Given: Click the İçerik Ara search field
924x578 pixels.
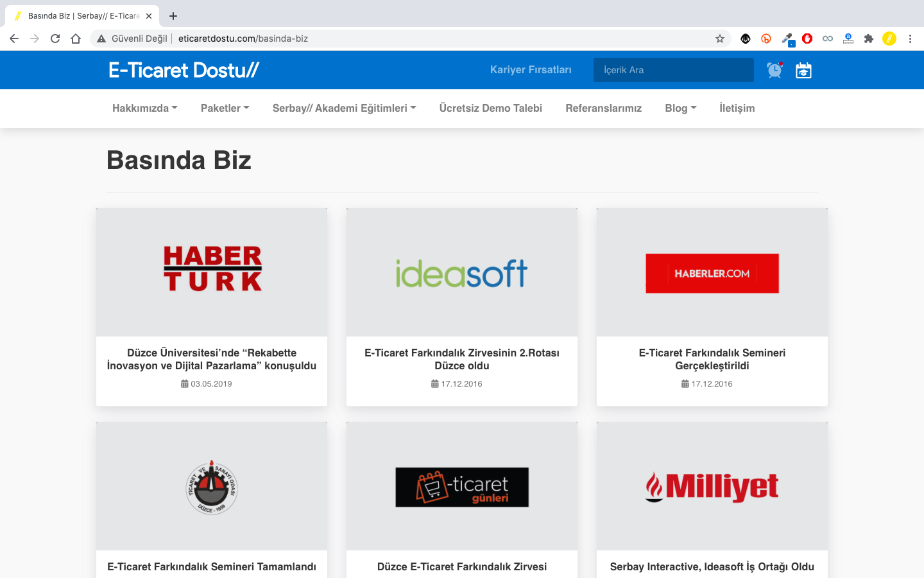Looking at the screenshot, I should [674, 70].
